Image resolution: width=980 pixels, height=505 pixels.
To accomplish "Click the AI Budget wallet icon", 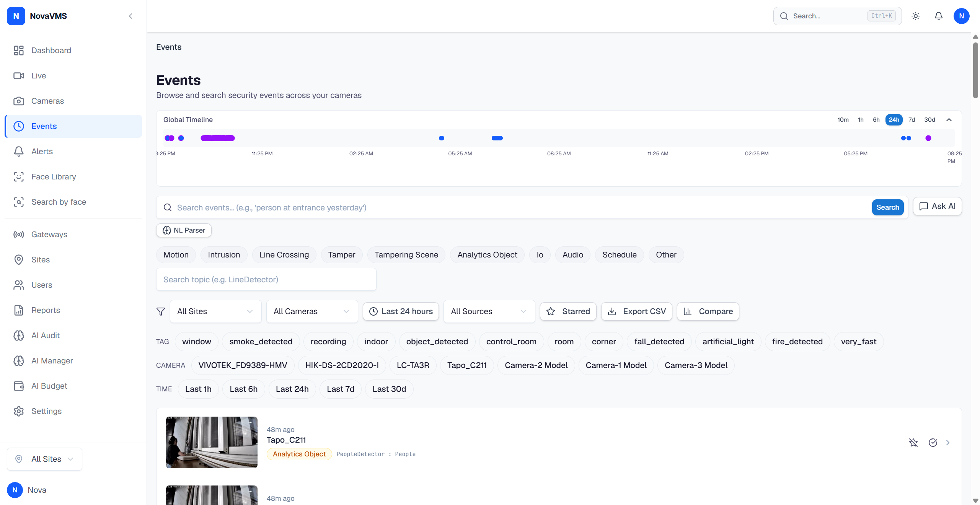I will pos(19,386).
